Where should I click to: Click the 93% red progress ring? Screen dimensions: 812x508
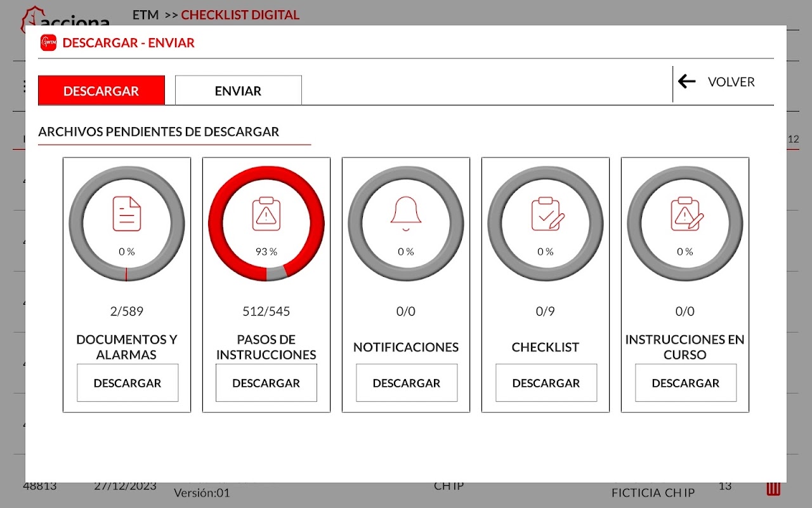pyautogui.click(x=266, y=224)
